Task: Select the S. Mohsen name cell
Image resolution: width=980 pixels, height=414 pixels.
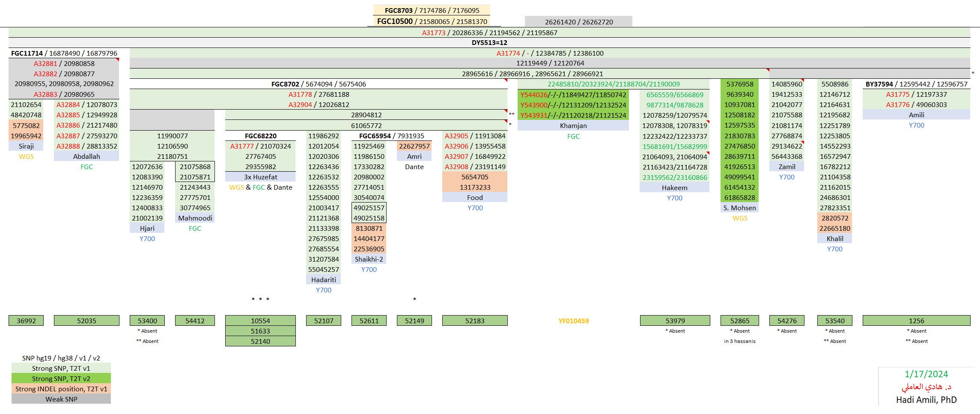Action: [x=739, y=208]
